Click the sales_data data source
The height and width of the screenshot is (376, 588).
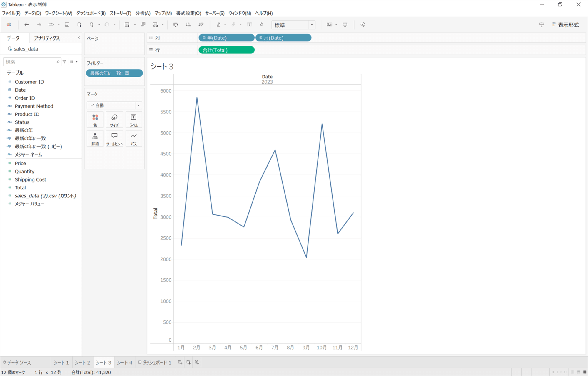(x=26, y=49)
